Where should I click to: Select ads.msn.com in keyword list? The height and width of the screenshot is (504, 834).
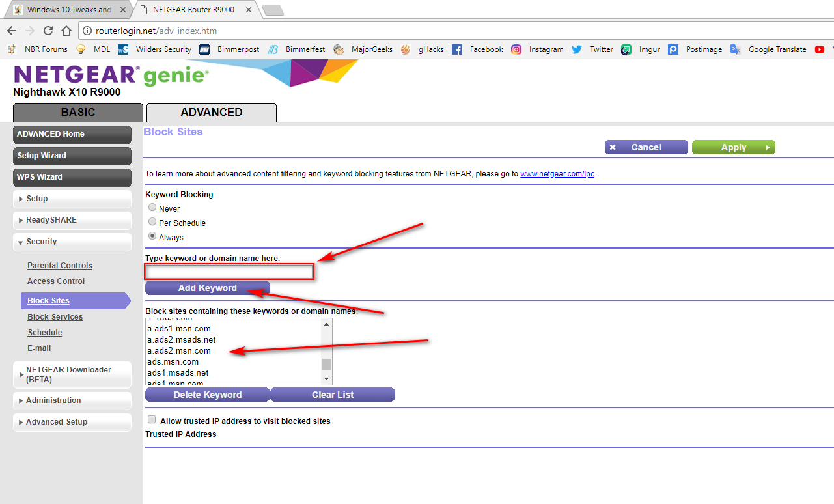pyautogui.click(x=173, y=362)
